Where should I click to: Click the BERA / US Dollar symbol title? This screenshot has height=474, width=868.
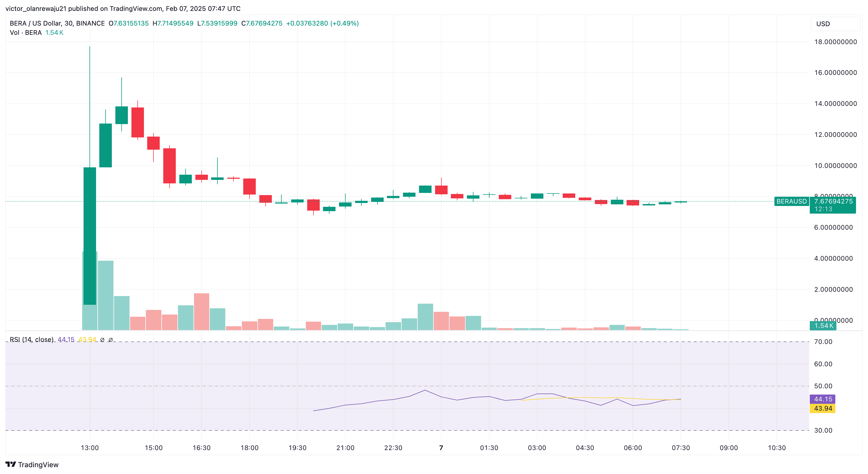(x=57, y=23)
